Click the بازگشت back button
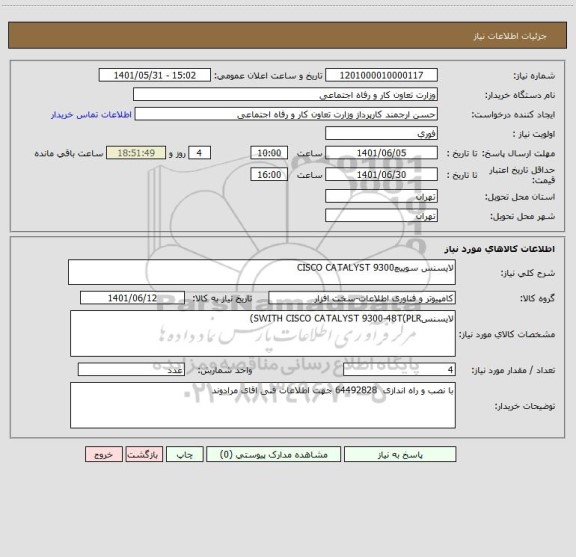 (x=144, y=454)
